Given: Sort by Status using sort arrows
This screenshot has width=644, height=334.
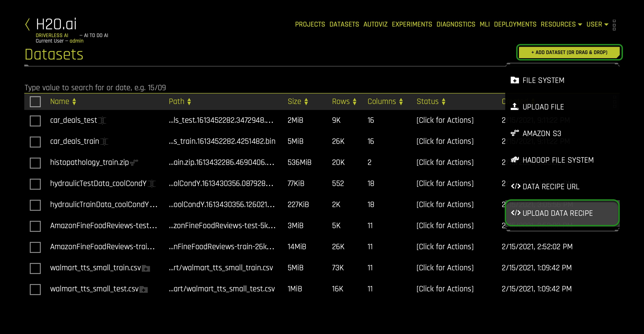Looking at the screenshot, I should tap(444, 101).
